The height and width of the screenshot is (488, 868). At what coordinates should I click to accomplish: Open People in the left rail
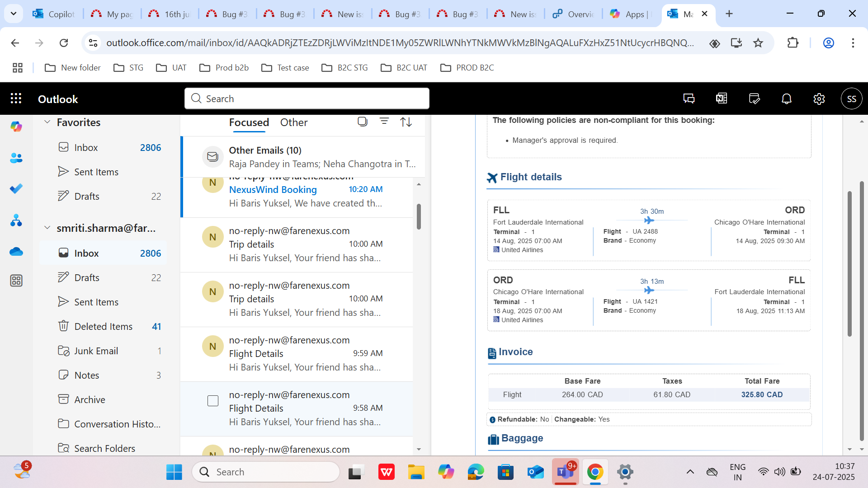(16, 158)
